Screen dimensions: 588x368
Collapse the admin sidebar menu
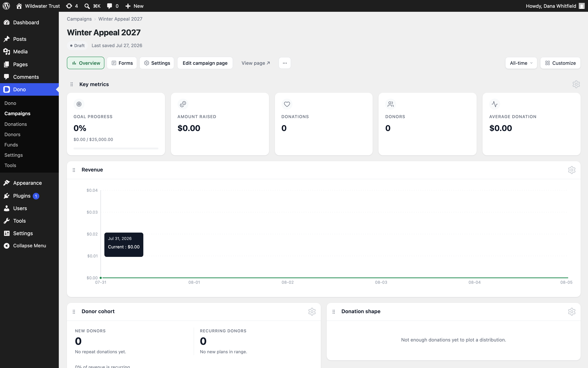29,246
